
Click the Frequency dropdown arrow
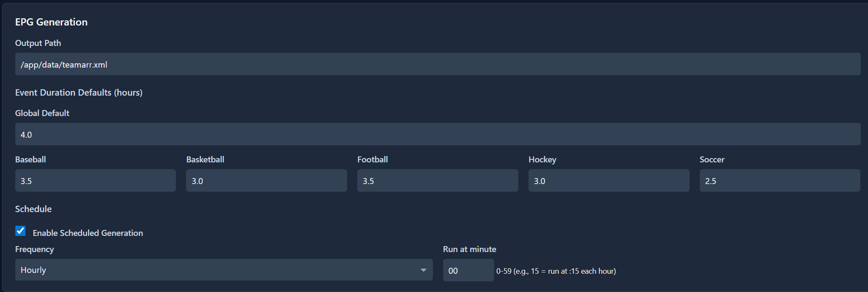[x=423, y=270]
